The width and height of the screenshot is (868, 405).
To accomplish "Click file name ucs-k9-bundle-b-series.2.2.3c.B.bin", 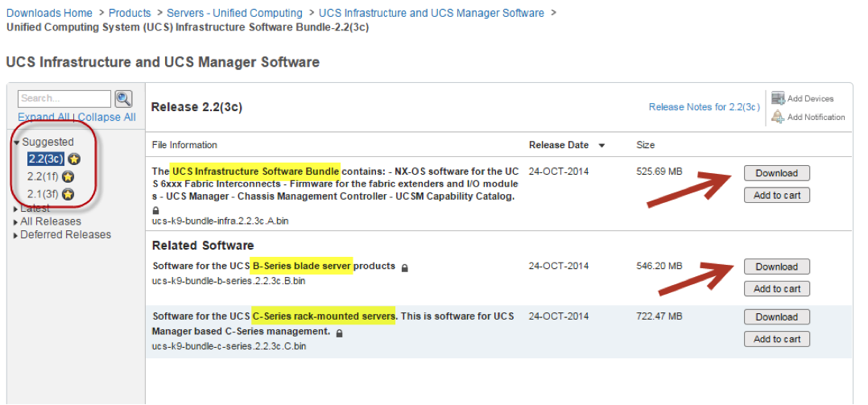I will tap(229, 280).
